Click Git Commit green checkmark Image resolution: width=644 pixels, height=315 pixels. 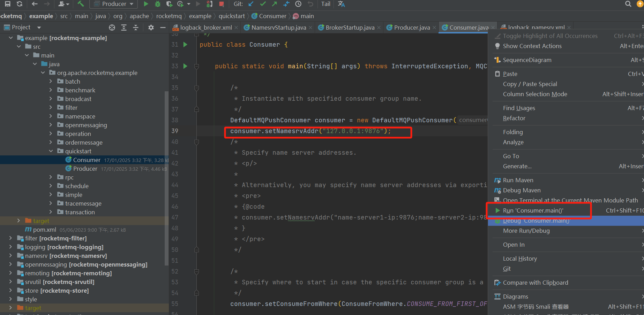tap(263, 4)
